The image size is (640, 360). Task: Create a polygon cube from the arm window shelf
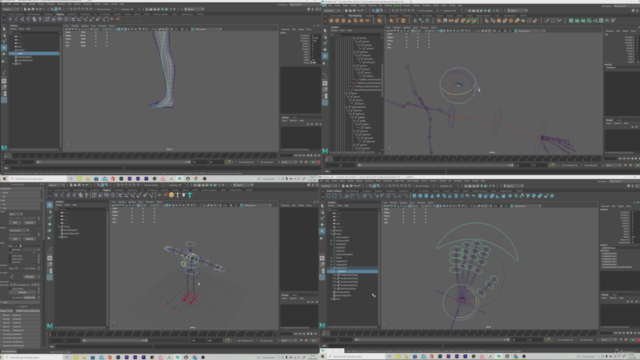coord(337,20)
